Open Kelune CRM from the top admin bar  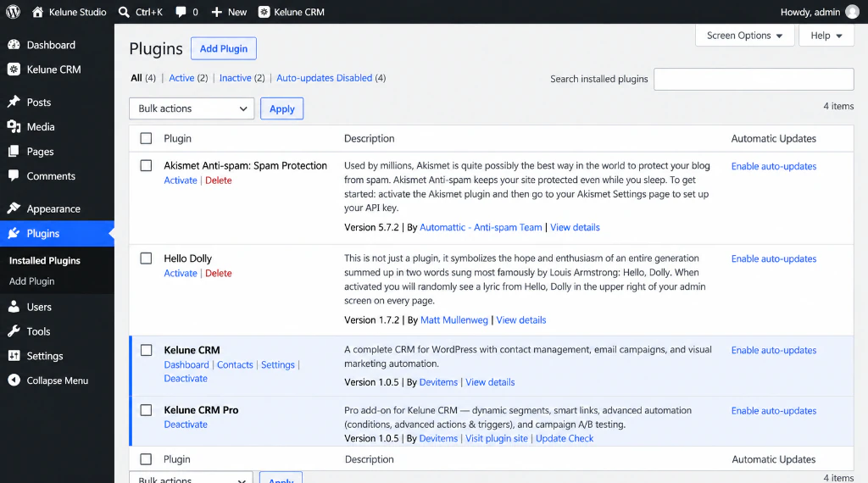(292, 12)
